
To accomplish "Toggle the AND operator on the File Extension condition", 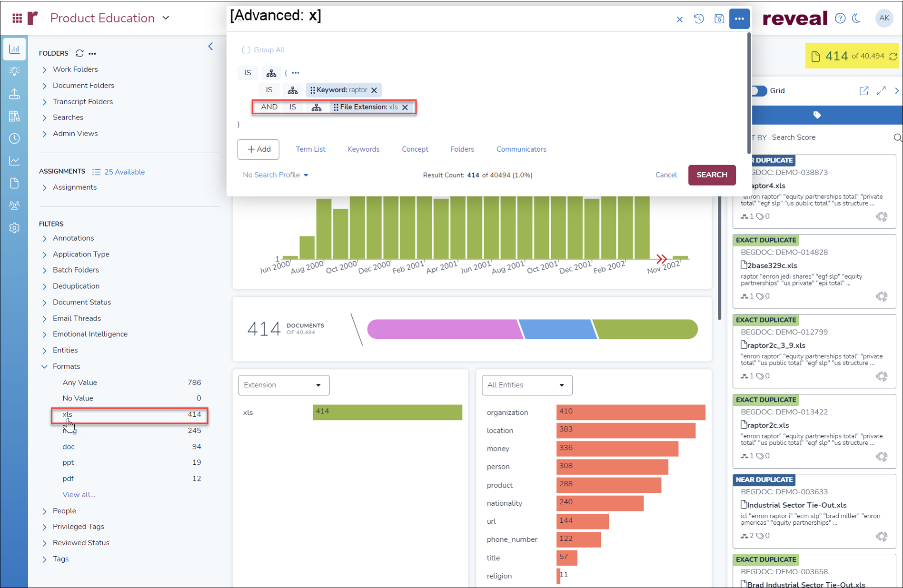I will click(269, 107).
